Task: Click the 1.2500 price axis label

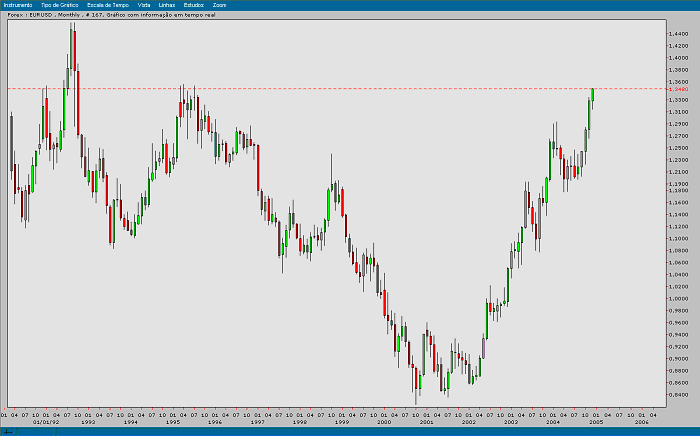Action: click(x=679, y=148)
